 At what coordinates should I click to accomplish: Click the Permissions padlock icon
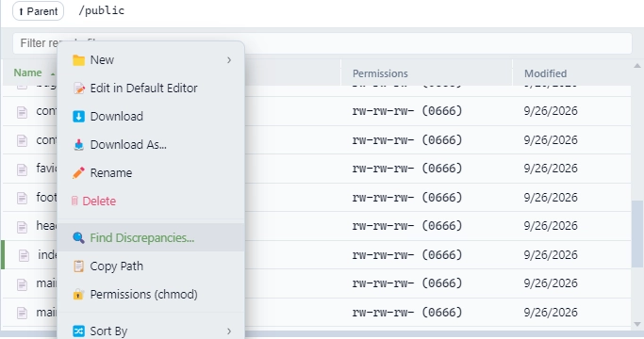point(78,294)
